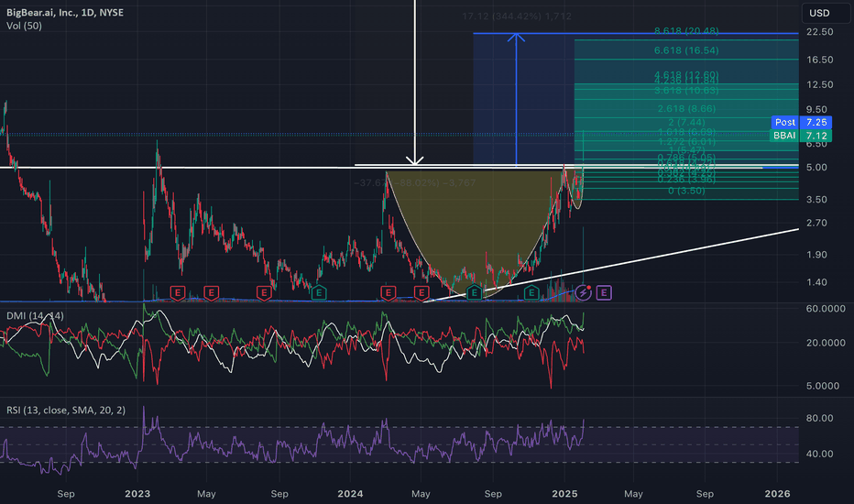The width and height of the screenshot is (854, 504).
Task: Click the 8.618 (20.48) Fibonacci level label
Action: pos(686,31)
